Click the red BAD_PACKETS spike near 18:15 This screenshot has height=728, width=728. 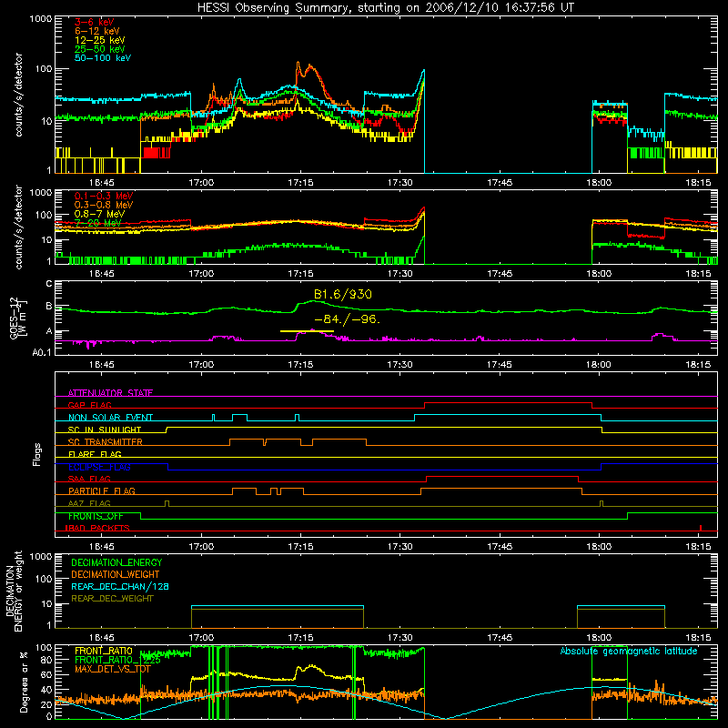tap(701, 528)
